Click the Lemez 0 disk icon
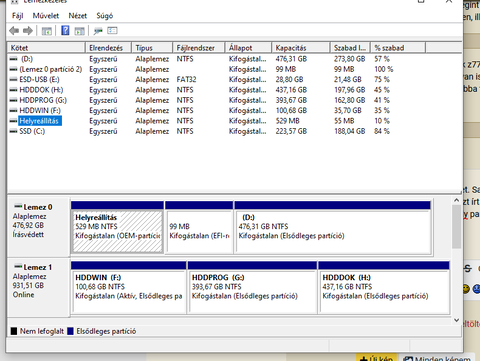Image resolution: width=480 pixels, height=361 pixels. tap(18, 206)
